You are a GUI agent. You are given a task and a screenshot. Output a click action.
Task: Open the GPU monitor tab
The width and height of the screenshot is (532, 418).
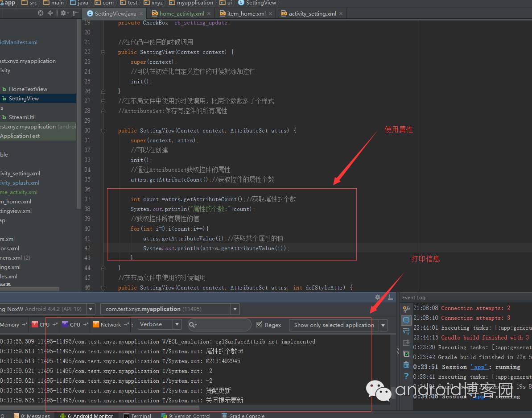[74, 325]
